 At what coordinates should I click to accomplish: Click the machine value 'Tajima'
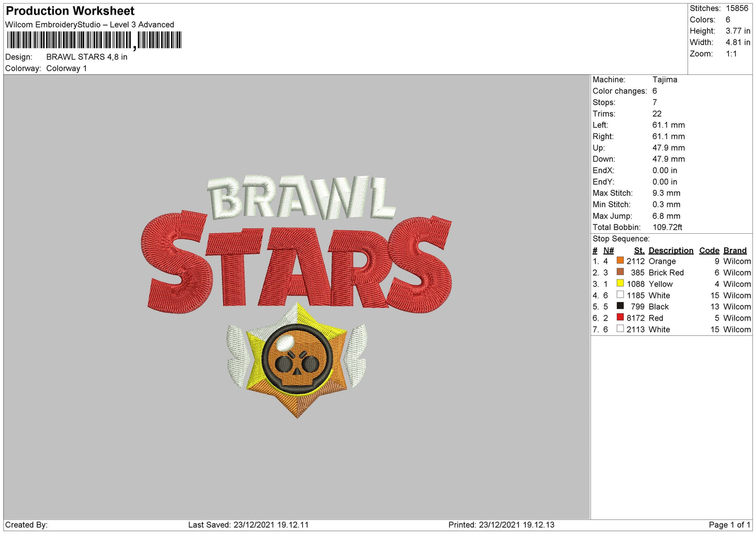coord(664,79)
